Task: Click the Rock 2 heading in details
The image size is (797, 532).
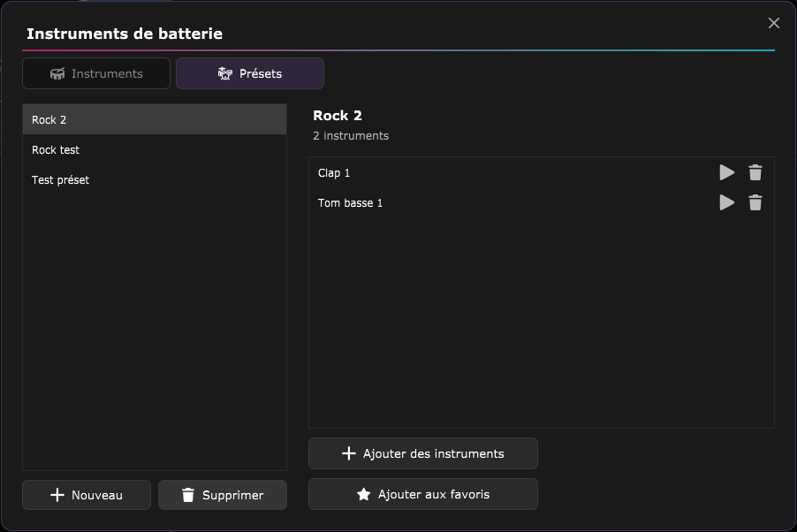Action: (x=338, y=116)
